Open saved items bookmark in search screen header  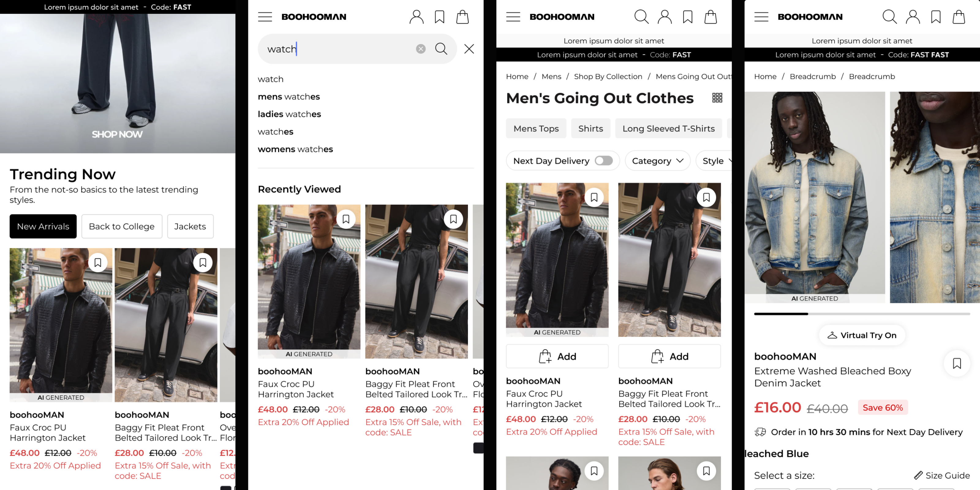439,17
